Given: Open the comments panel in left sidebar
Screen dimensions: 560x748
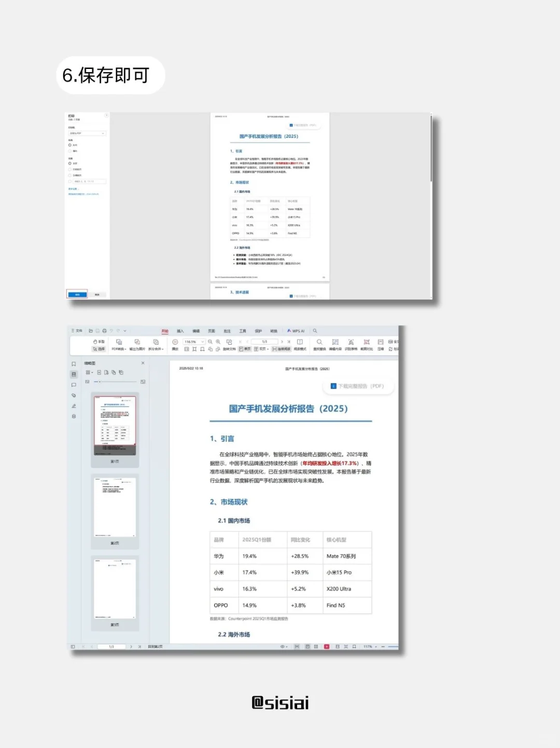Looking at the screenshot, I should [x=74, y=385].
